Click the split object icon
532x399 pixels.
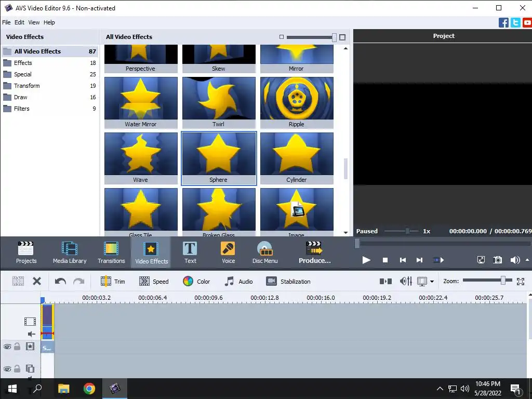(18, 281)
